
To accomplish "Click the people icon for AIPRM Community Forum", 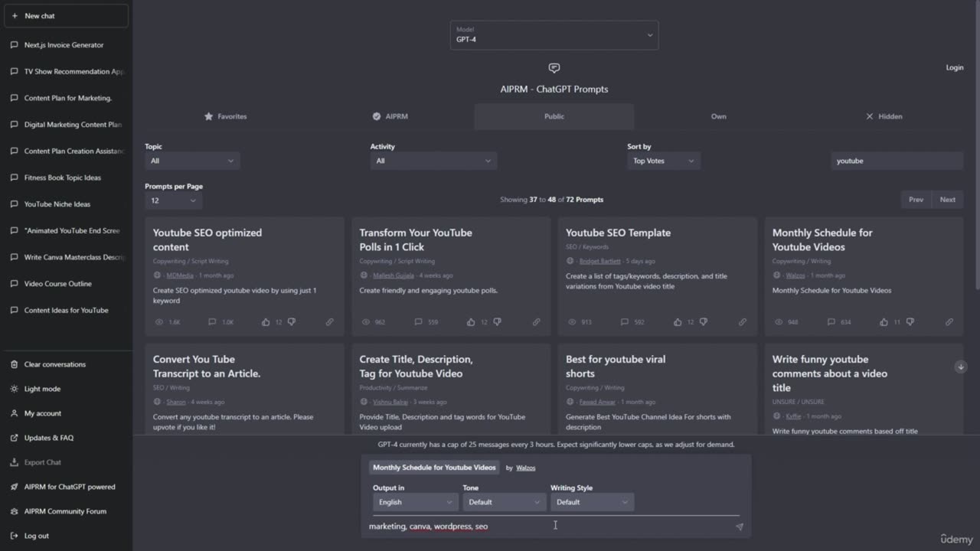I will tap(14, 511).
